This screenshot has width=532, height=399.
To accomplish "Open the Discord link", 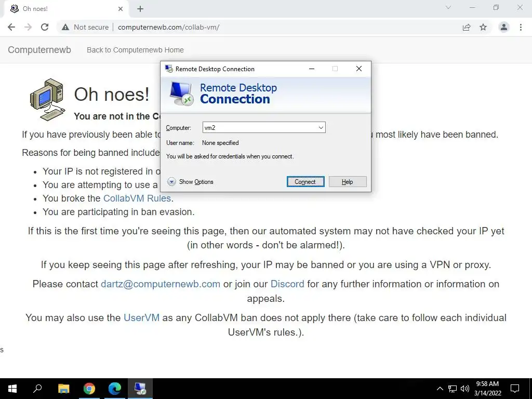I will (287, 284).
